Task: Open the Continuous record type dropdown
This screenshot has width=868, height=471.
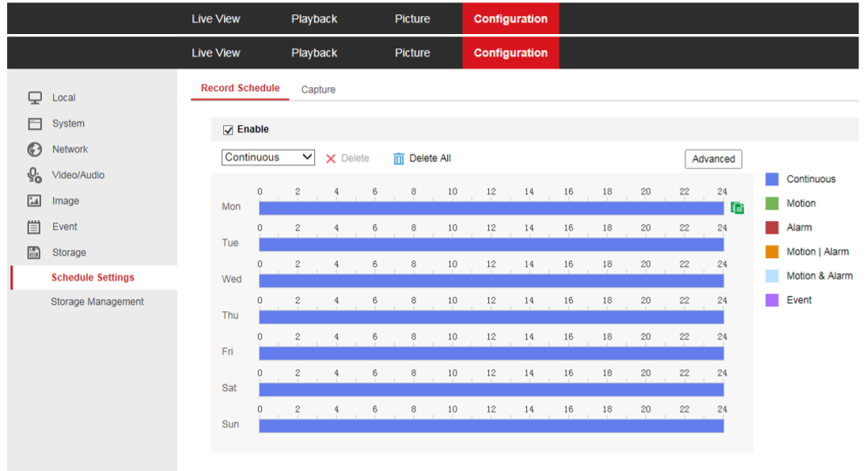Action: [x=268, y=158]
